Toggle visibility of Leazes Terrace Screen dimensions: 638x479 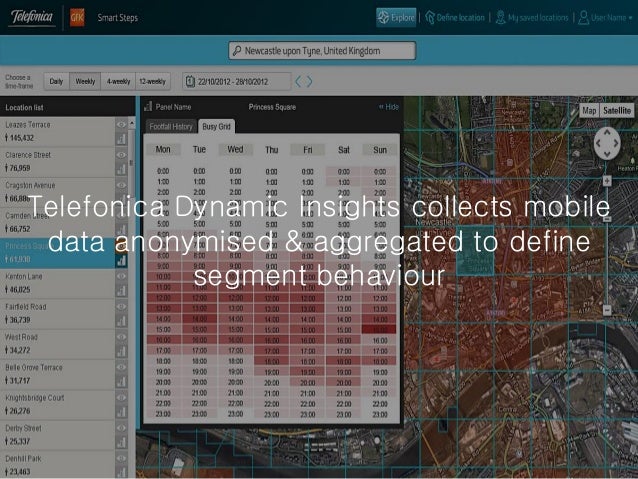[121, 125]
